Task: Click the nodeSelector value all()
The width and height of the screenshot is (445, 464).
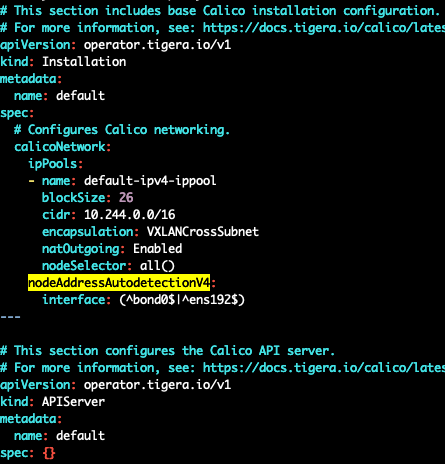Action: [157, 266]
